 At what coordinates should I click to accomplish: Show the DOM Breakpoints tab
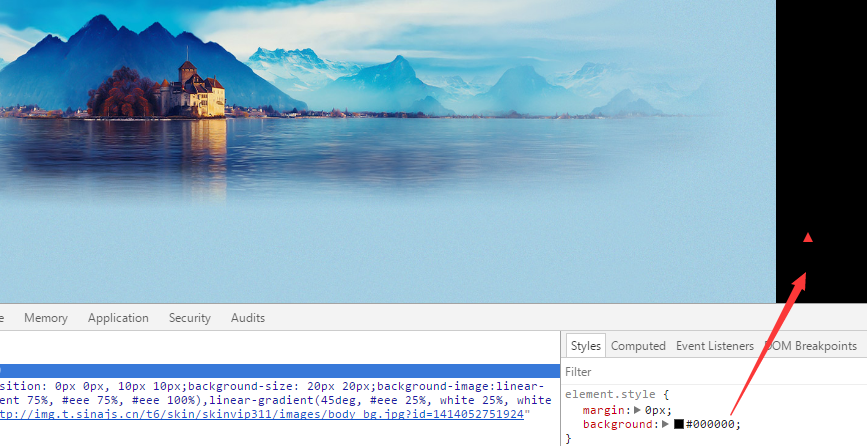tap(811, 346)
